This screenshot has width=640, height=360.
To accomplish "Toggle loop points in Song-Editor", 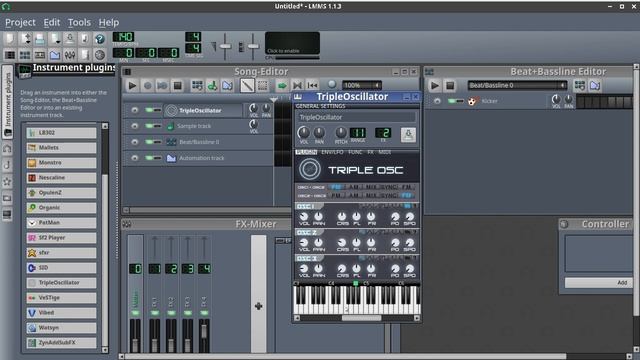I will click(297, 85).
